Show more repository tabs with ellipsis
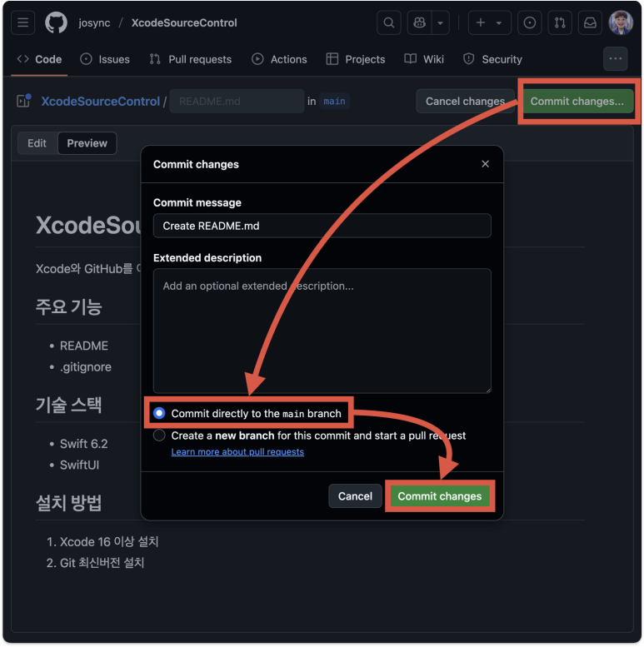644x647 pixels. click(x=616, y=59)
